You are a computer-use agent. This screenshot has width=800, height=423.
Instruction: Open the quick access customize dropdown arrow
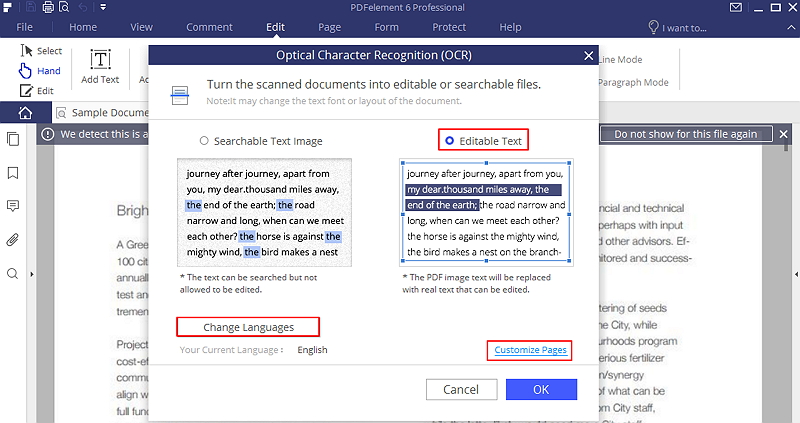tap(103, 7)
